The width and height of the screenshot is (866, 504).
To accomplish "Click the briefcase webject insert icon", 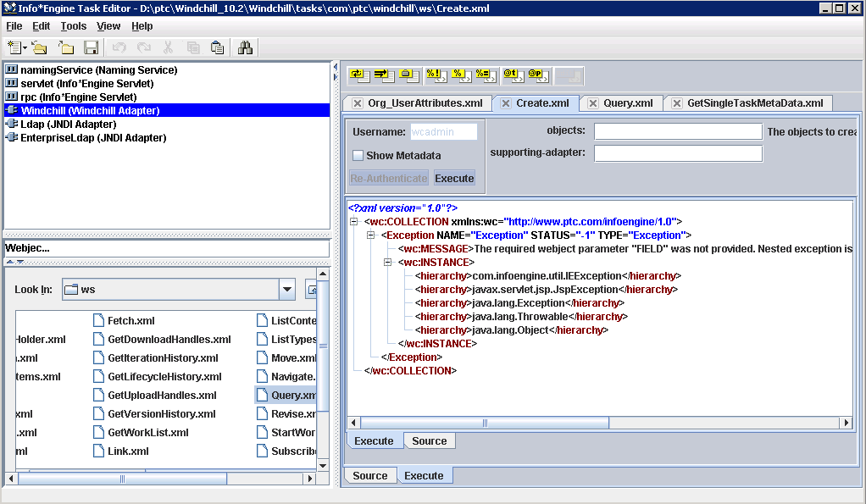I will coord(409,75).
